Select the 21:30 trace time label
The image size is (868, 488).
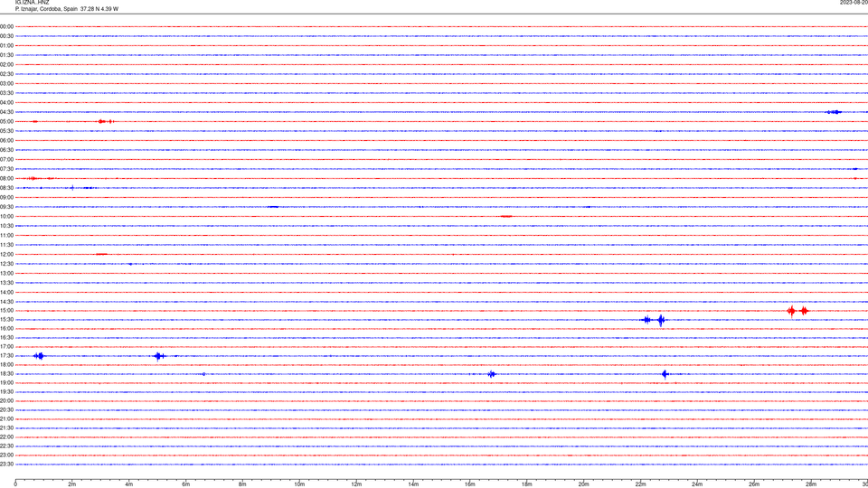(x=6, y=428)
